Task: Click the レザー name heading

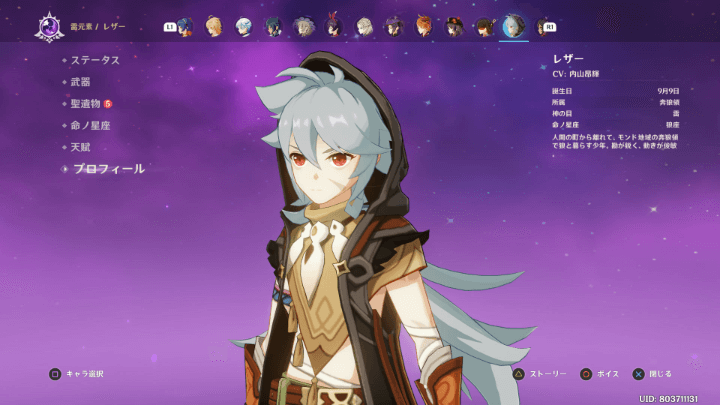Action: click(568, 58)
